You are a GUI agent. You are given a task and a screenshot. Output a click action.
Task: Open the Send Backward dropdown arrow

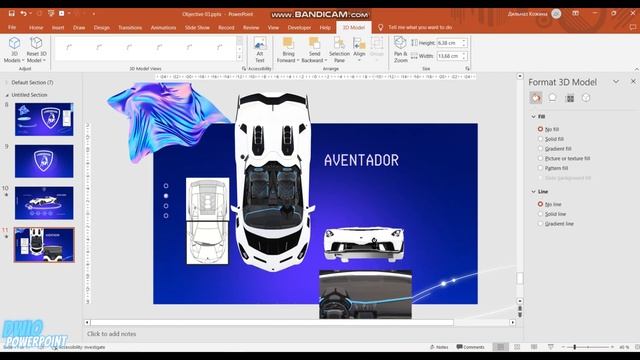click(326, 60)
